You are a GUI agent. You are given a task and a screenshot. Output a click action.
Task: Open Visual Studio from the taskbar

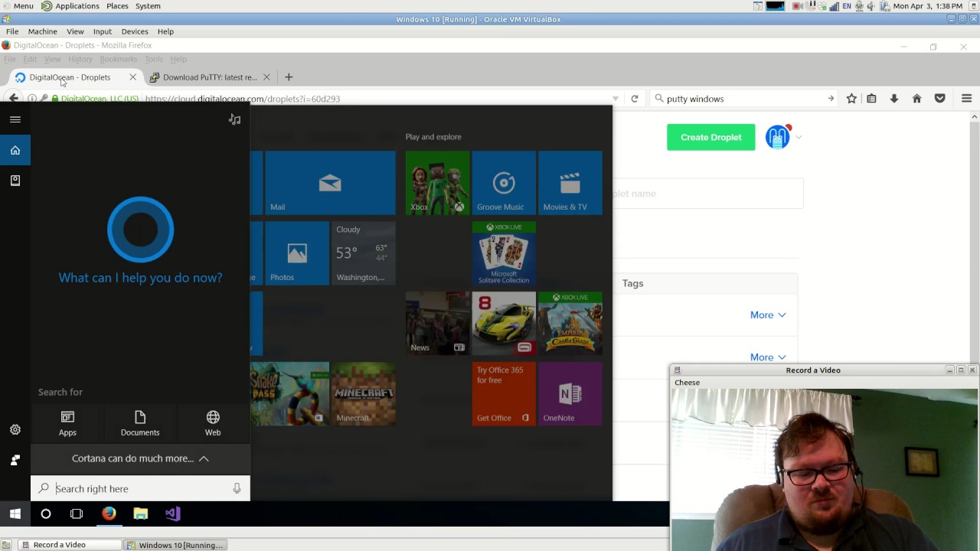click(172, 514)
